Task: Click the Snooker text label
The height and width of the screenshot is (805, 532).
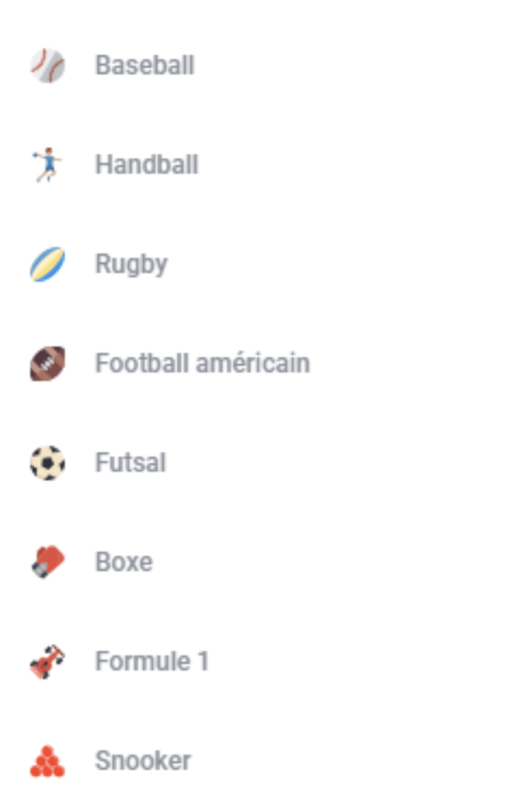Action: tap(143, 760)
